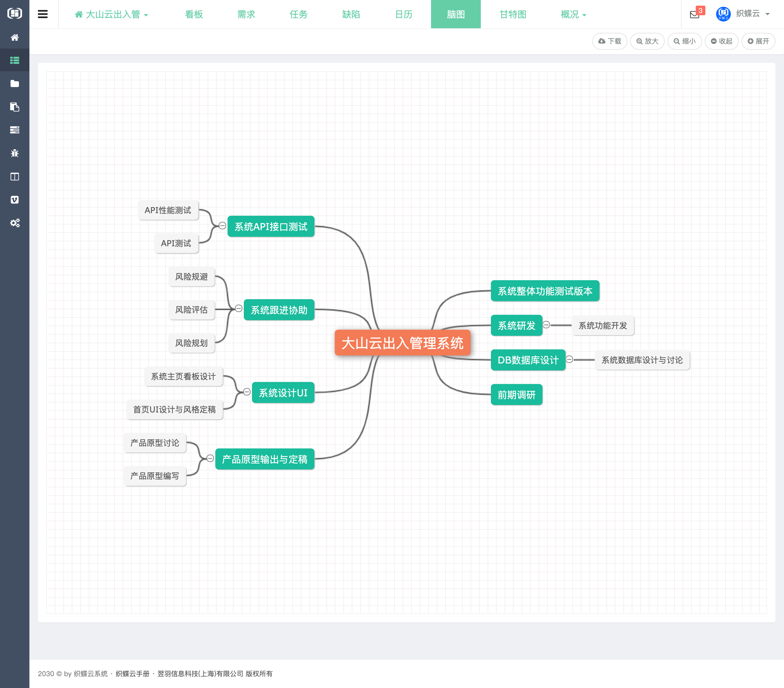Screen dimensions: 784x688
Task: Open the 织蝶云手册 footer link
Action: pyautogui.click(x=132, y=673)
